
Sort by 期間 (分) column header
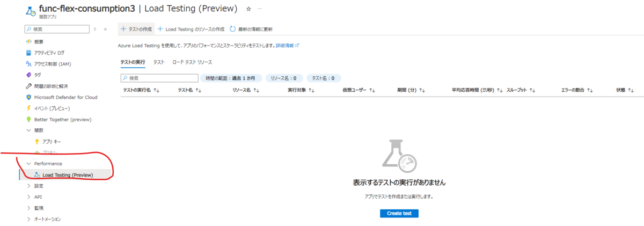411,91
